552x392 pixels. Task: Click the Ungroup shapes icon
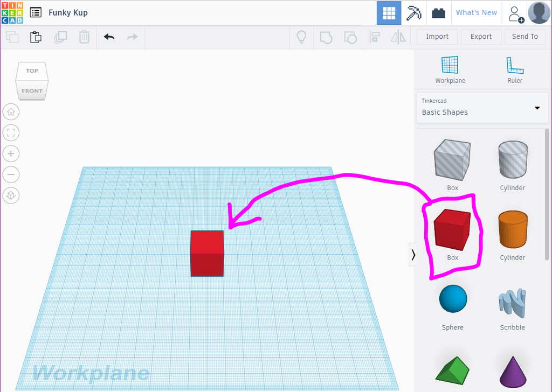coord(350,37)
